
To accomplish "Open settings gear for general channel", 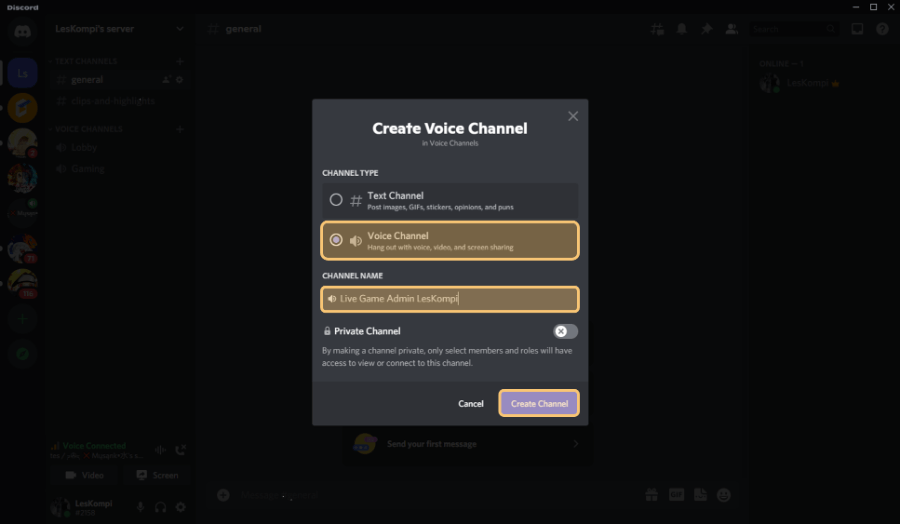I will coord(180,80).
